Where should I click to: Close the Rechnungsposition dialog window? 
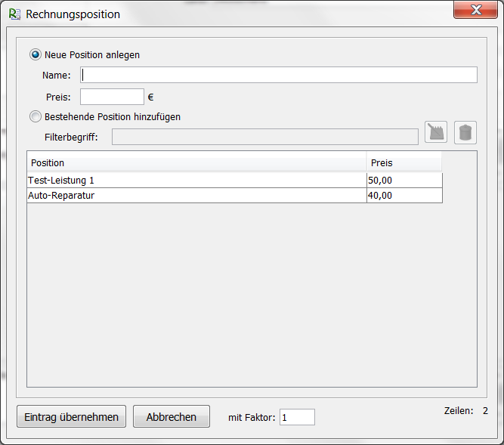(x=475, y=10)
